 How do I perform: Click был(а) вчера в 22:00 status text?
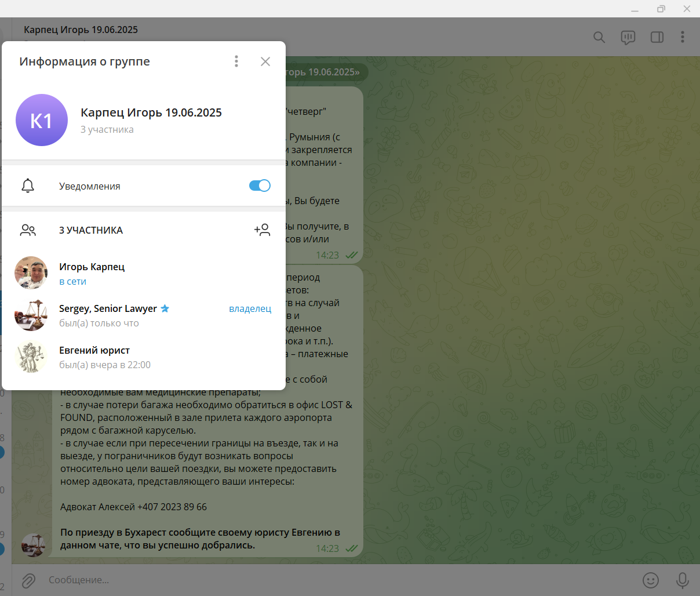point(105,365)
